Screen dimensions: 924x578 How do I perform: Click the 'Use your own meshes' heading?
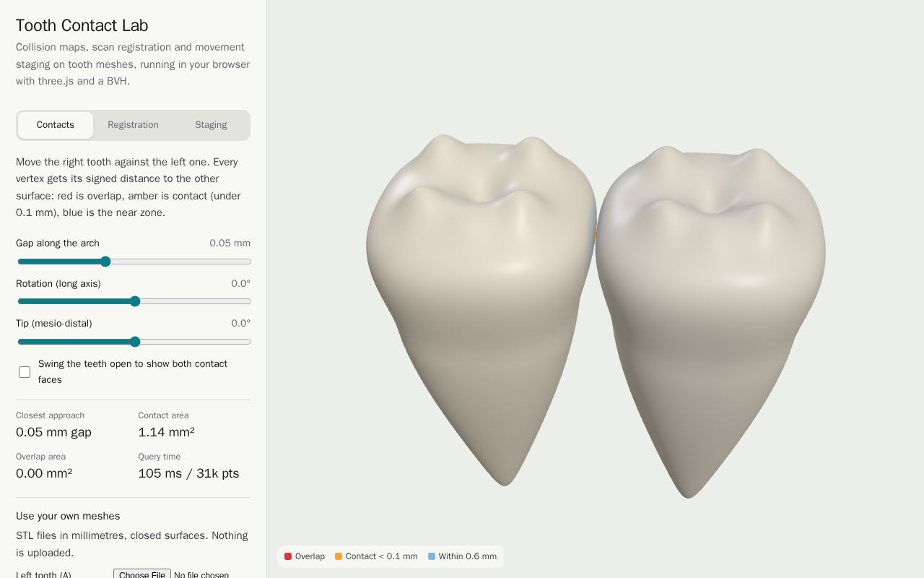click(68, 516)
